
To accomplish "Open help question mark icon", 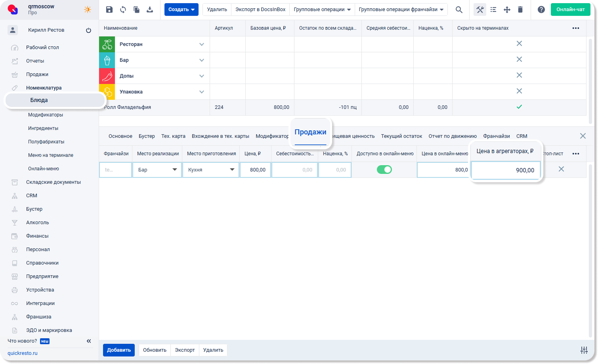I will pyautogui.click(x=541, y=10).
